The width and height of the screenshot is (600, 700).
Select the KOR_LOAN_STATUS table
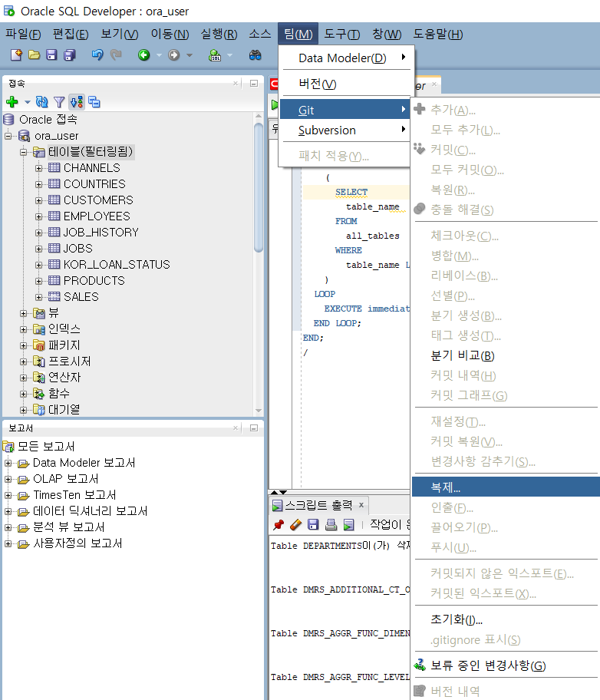pos(117,264)
